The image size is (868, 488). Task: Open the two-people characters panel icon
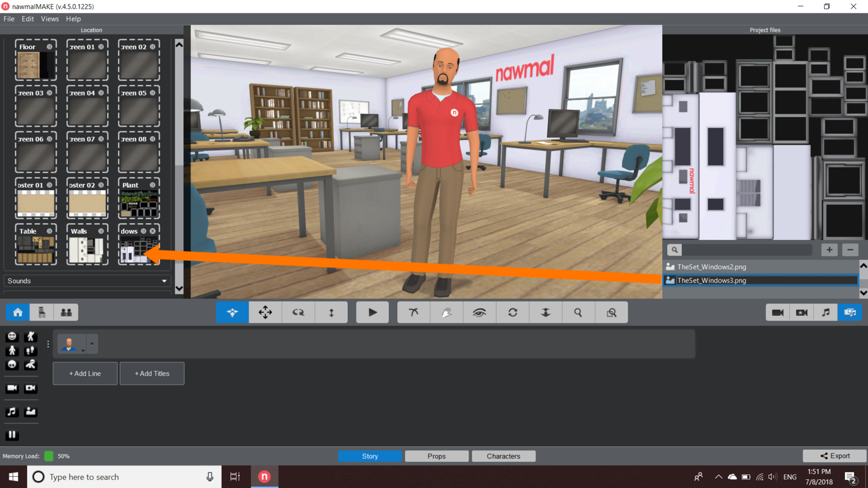(x=66, y=312)
